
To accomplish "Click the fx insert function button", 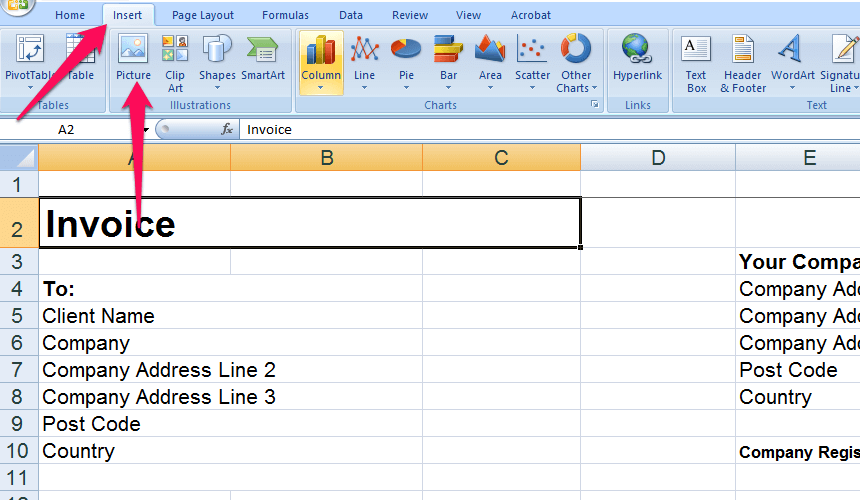I will click(227, 129).
